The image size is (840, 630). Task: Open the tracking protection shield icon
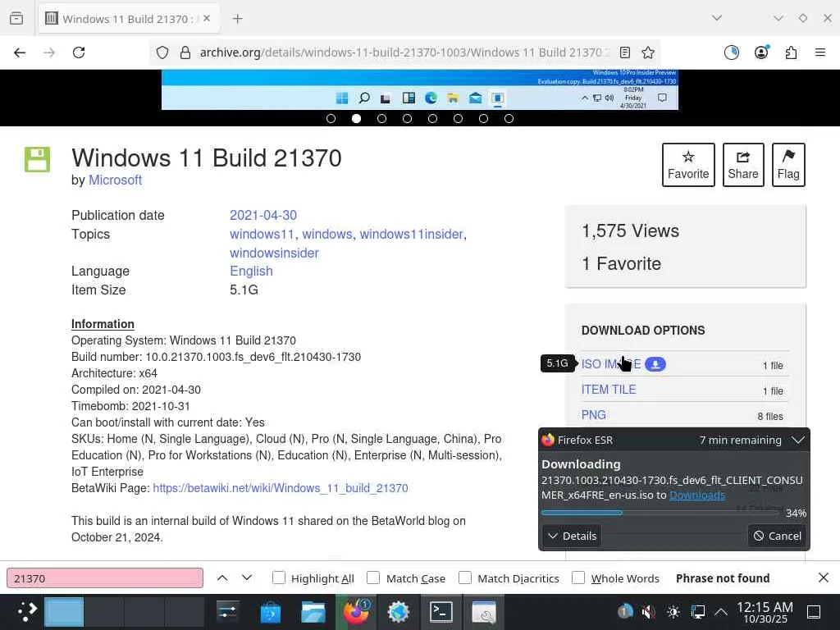tap(162, 52)
